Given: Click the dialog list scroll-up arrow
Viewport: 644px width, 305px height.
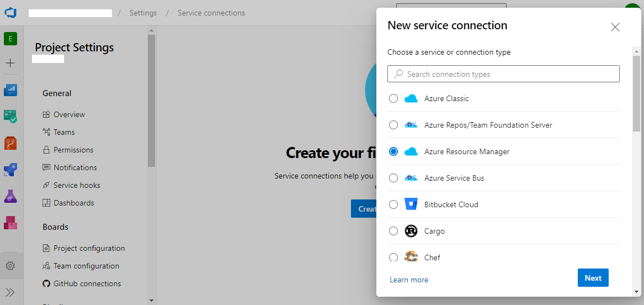Looking at the screenshot, I should [x=636, y=51].
